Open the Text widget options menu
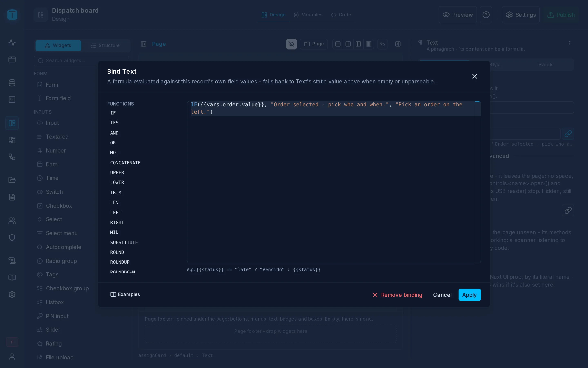This screenshot has height=368, width=588. point(570,43)
